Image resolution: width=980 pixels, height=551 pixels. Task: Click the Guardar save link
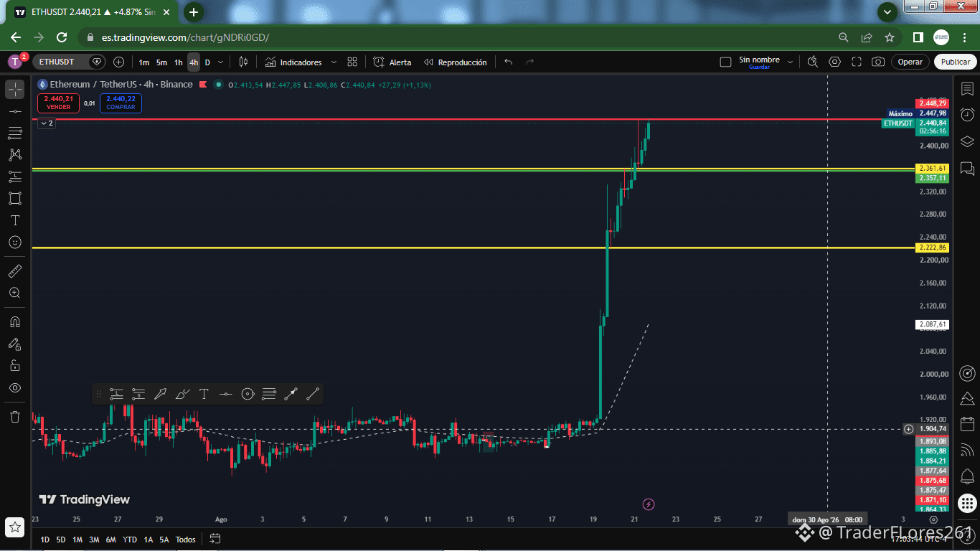pyautogui.click(x=759, y=67)
